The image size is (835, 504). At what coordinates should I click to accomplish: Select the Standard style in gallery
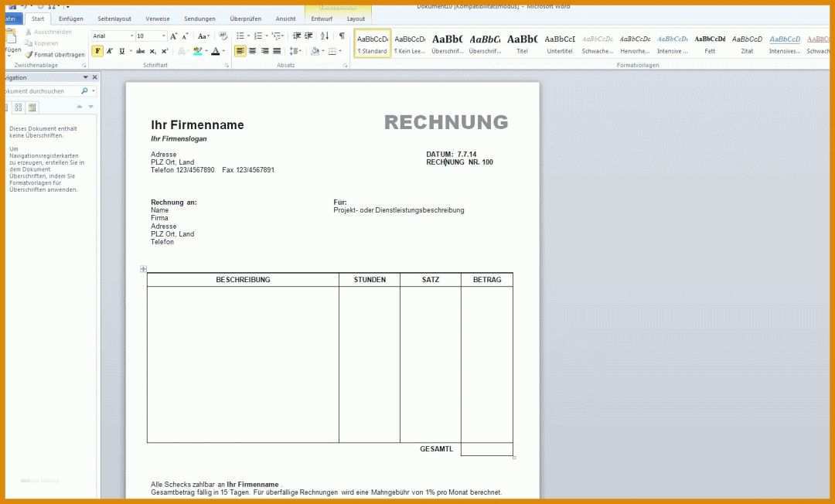373,43
